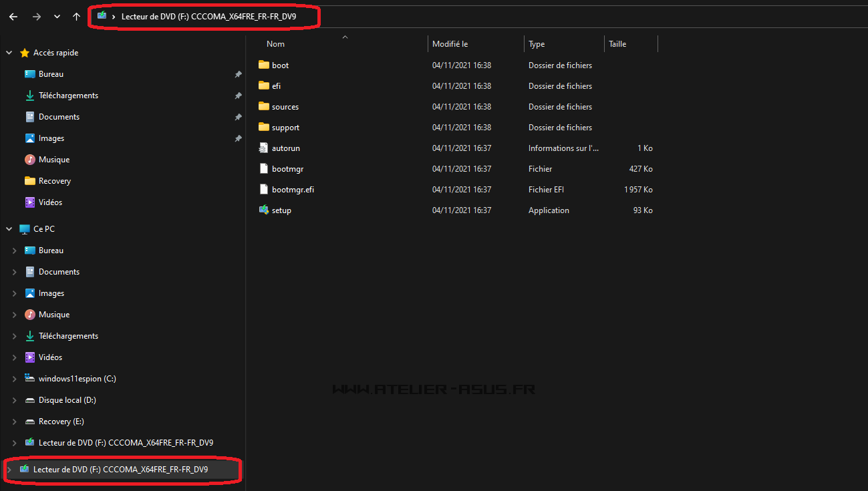Viewport: 868px width, 491px height.
Task: Open the Recovery folder in quick access
Action: click(x=54, y=181)
